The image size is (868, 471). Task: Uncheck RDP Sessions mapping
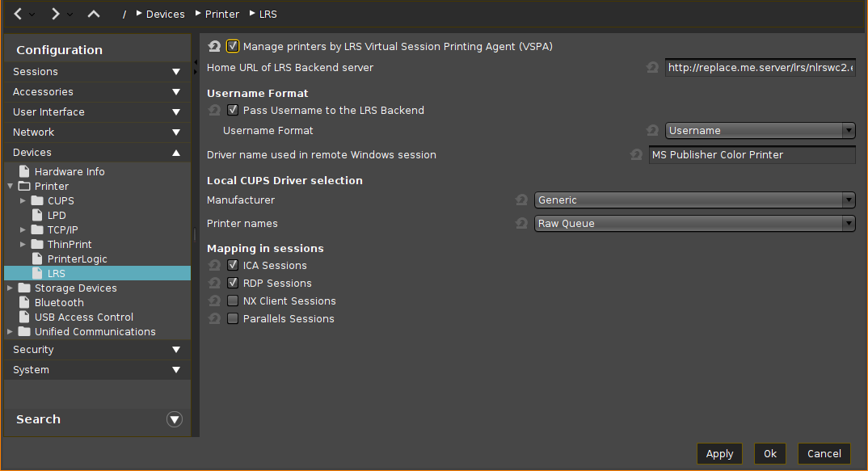233,284
